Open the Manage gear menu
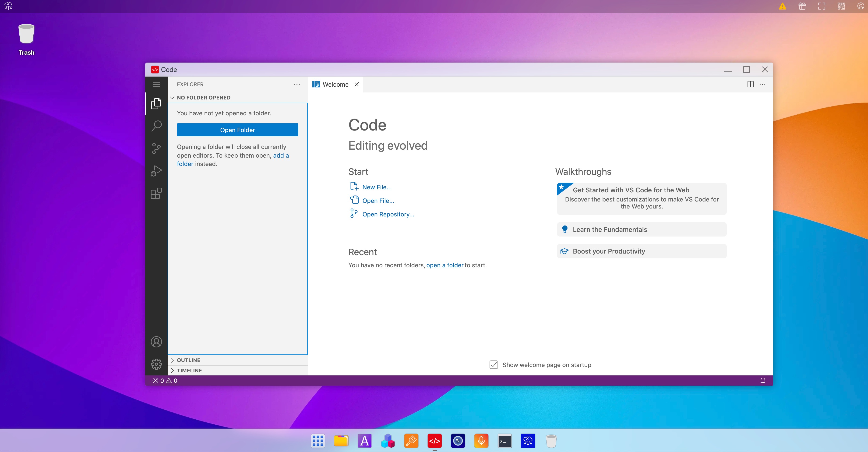 click(156, 364)
